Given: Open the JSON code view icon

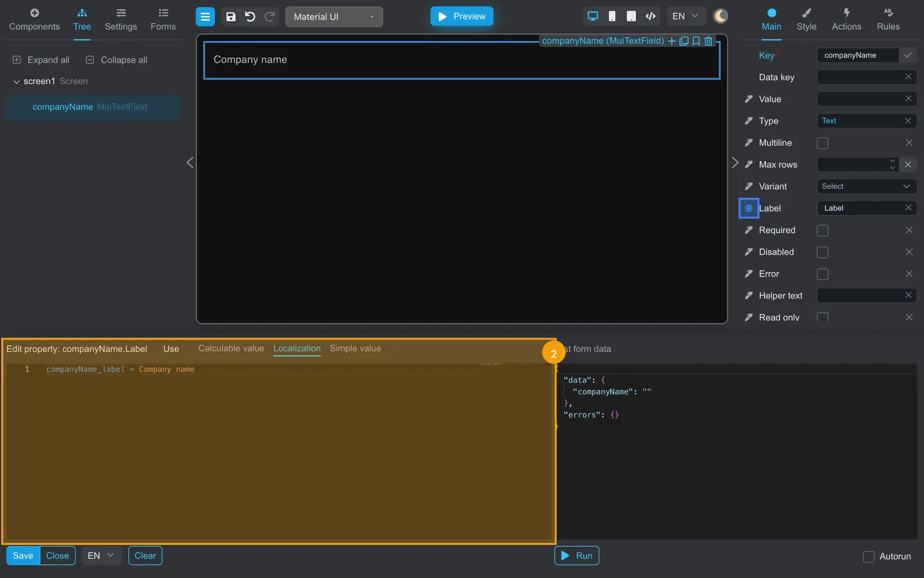Looking at the screenshot, I should tap(651, 16).
